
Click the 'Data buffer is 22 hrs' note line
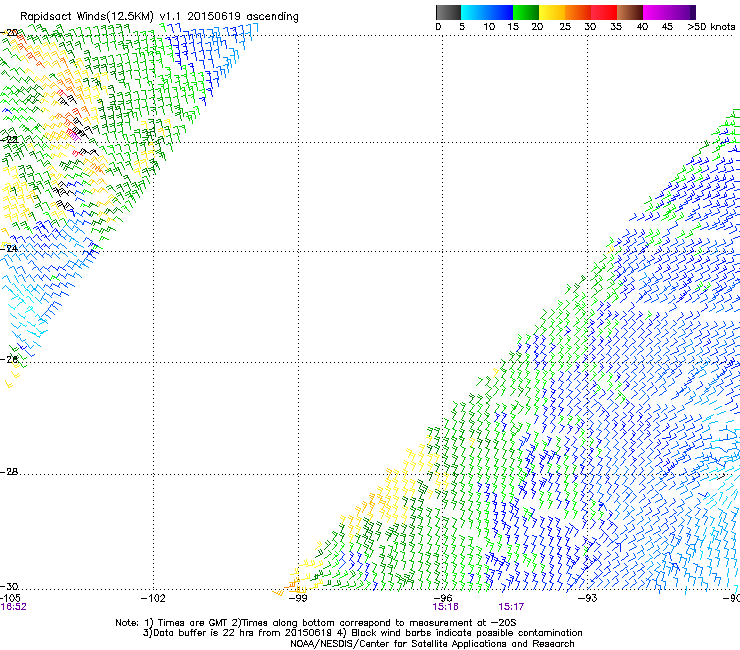(362, 633)
